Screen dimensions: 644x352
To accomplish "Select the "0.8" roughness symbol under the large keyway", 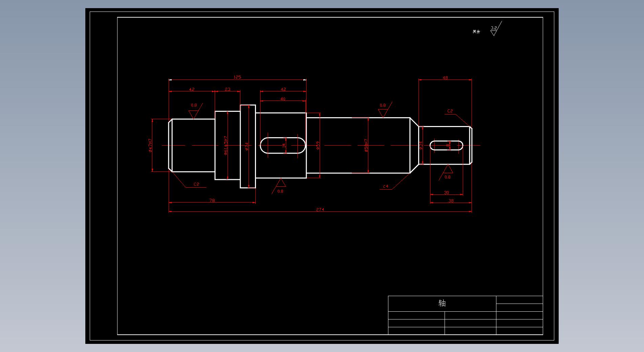I will 279,186.
